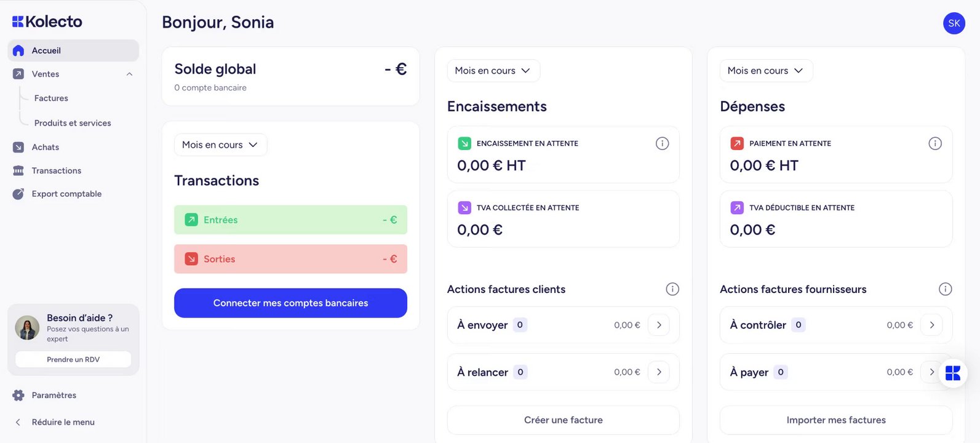Open the SK user avatar menu

pos(954,23)
